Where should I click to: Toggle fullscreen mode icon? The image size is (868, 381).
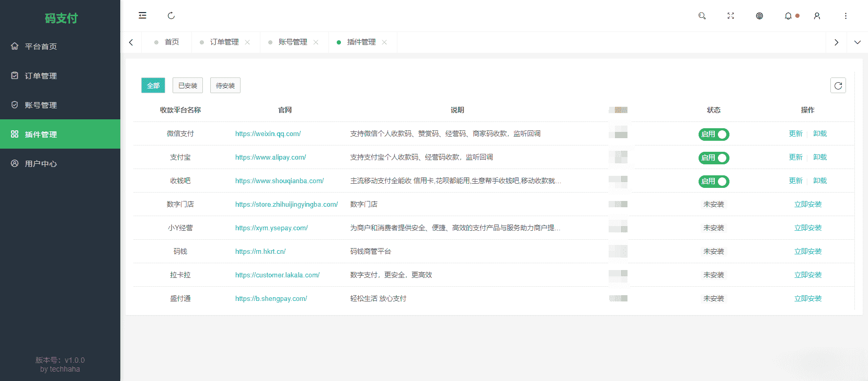(730, 16)
